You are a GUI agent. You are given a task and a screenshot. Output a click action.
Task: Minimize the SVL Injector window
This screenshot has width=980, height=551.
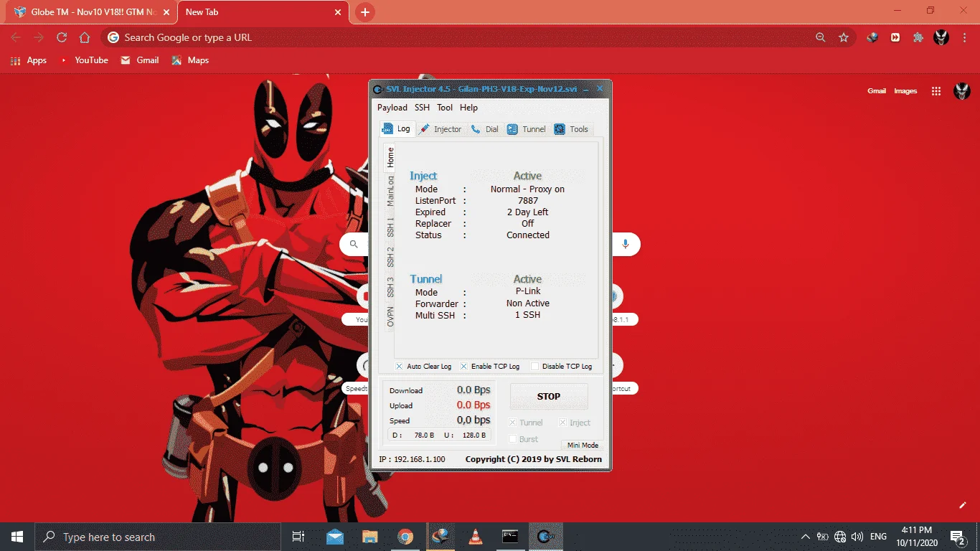(x=585, y=89)
